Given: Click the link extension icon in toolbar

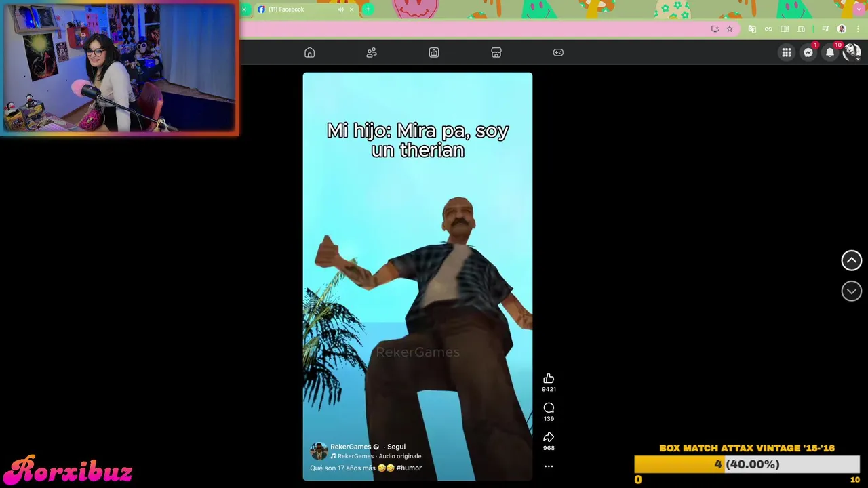Looking at the screenshot, I should click(768, 29).
